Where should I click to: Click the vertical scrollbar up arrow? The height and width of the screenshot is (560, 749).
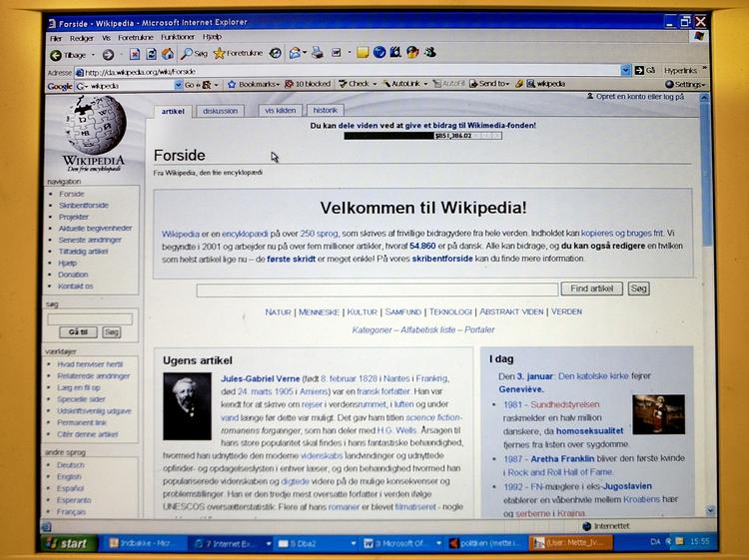click(x=704, y=98)
